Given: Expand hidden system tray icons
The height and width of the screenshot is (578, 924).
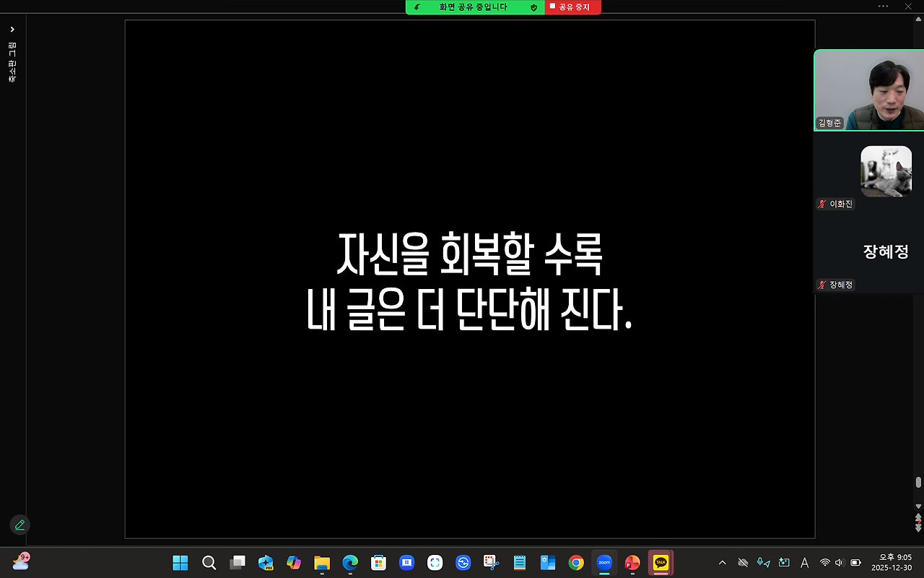Looking at the screenshot, I should [x=722, y=562].
